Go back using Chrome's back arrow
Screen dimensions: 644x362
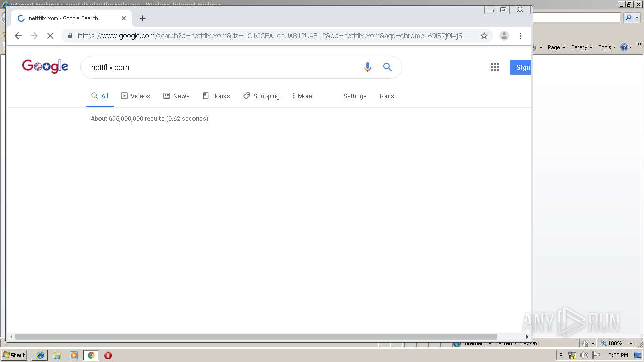click(18, 36)
